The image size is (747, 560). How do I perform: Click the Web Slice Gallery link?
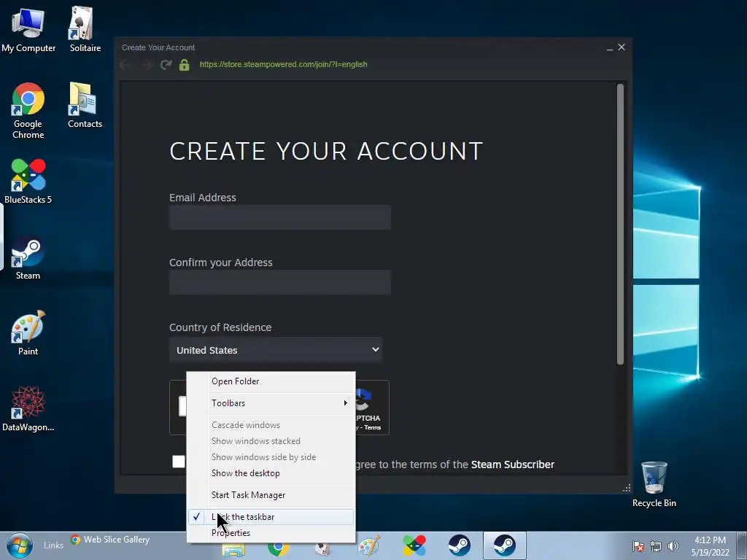tap(117, 540)
